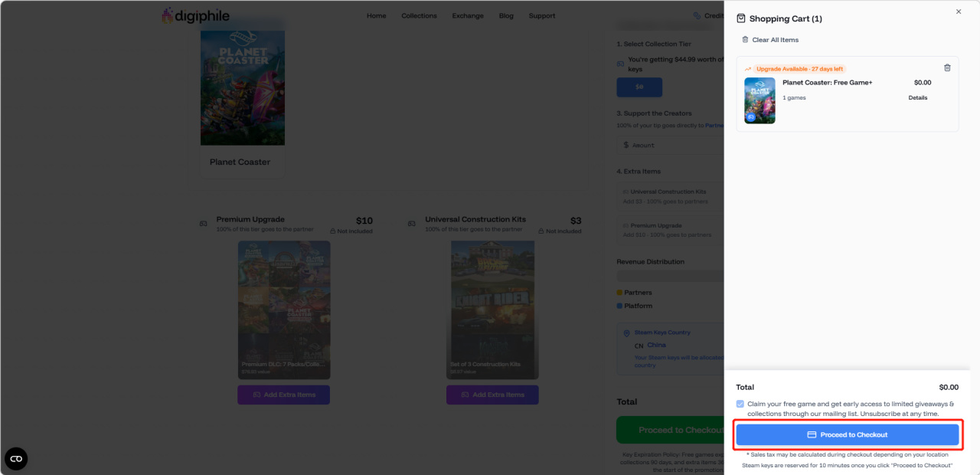Viewport: 980px width, 475px height.
Task: Click the digiphile logo
Action: (x=195, y=15)
